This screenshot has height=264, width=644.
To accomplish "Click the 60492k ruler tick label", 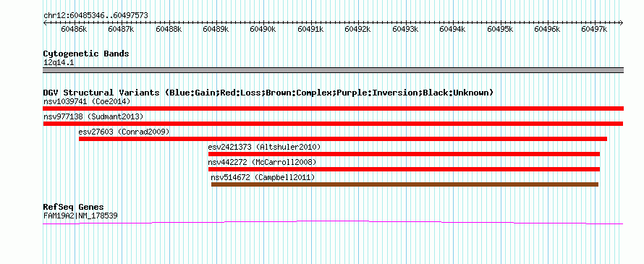I will [357, 29].
